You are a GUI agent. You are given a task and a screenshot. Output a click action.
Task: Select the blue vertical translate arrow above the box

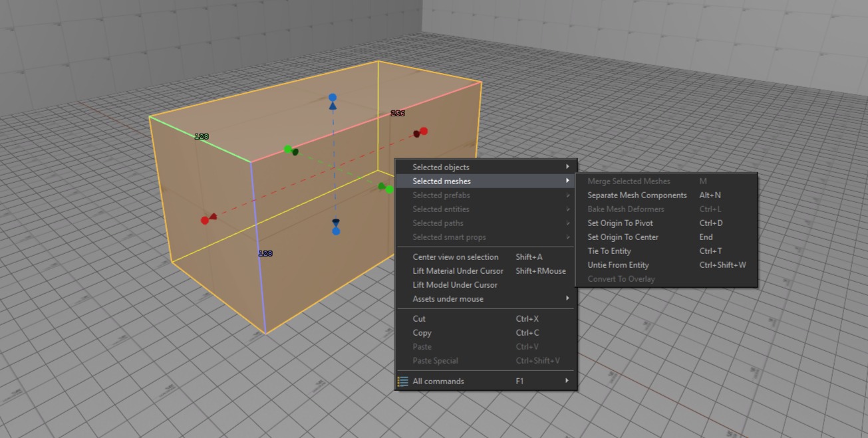(x=331, y=100)
